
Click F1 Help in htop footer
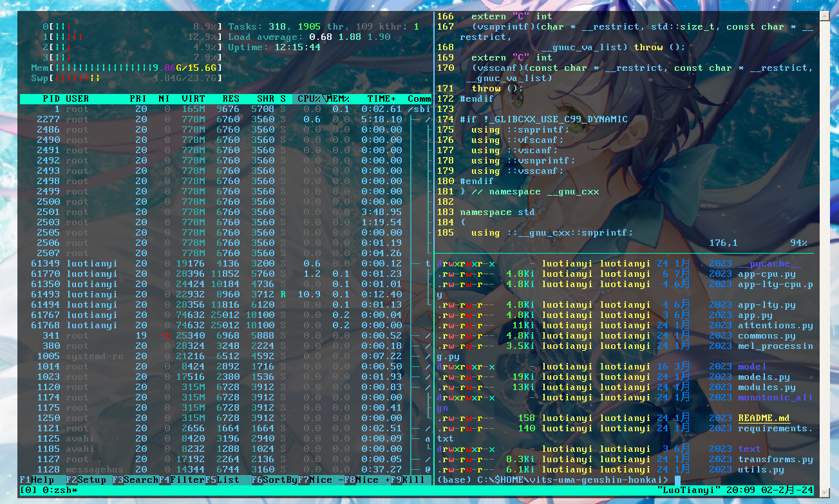(37, 480)
